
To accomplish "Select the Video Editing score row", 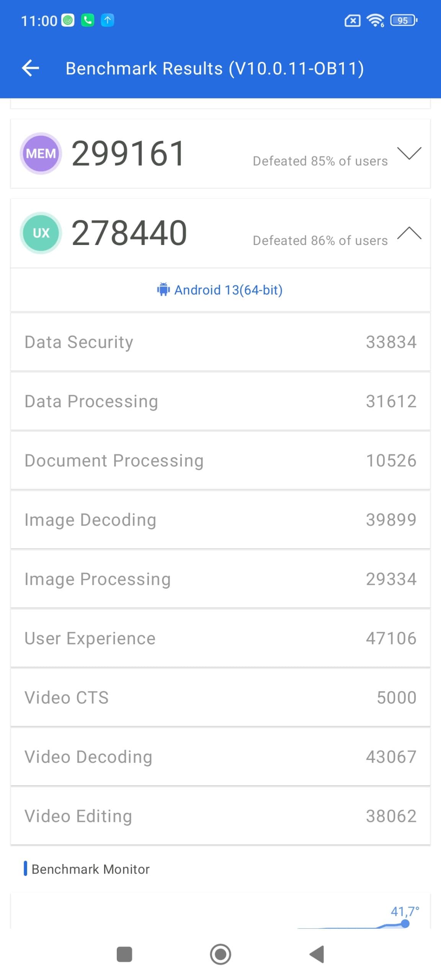I will click(220, 816).
